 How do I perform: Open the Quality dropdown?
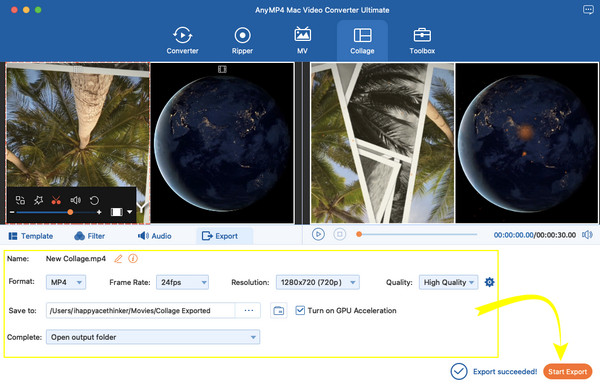pyautogui.click(x=448, y=282)
